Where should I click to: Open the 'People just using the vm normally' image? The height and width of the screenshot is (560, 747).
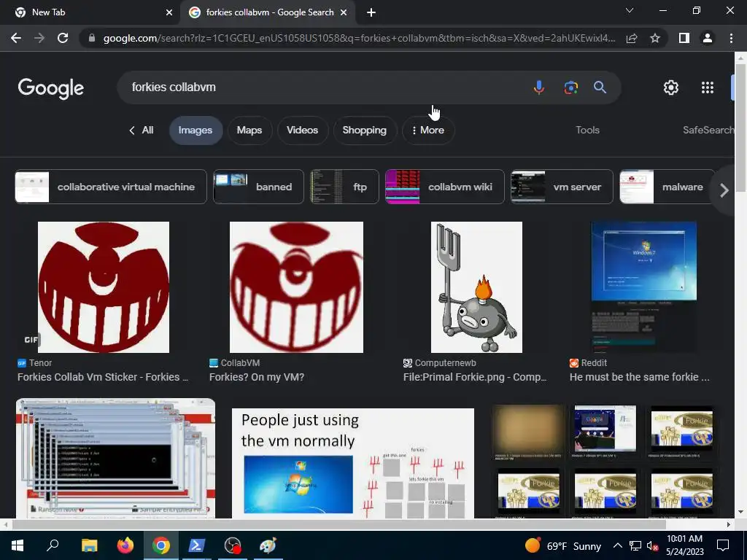coord(352,463)
